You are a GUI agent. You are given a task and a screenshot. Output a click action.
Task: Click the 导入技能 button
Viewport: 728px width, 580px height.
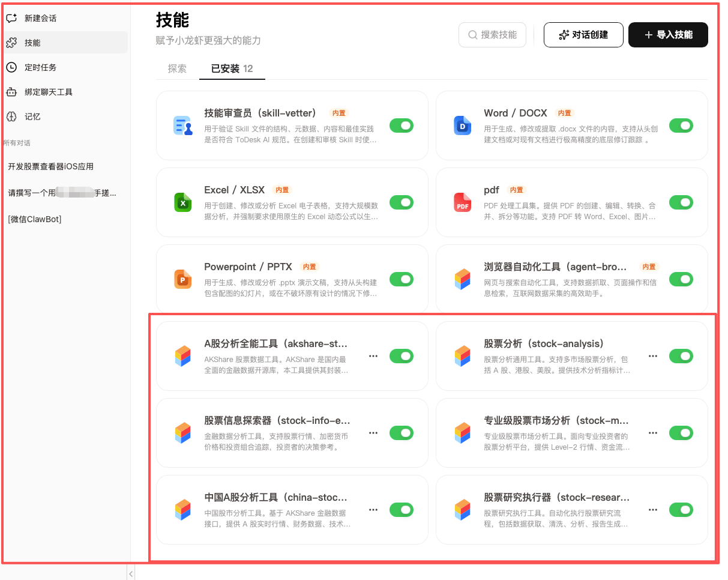(x=668, y=35)
